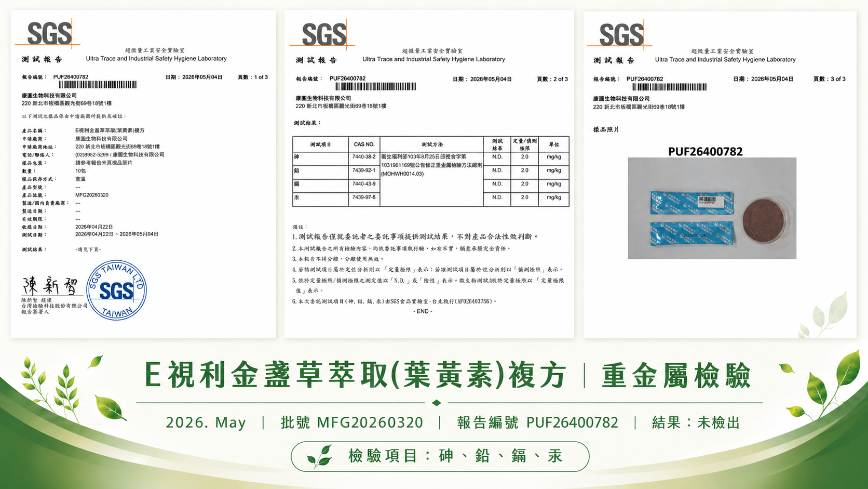Click the storage method value 室溫
The width and height of the screenshot is (868, 489).
pyautogui.click(x=80, y=179)
